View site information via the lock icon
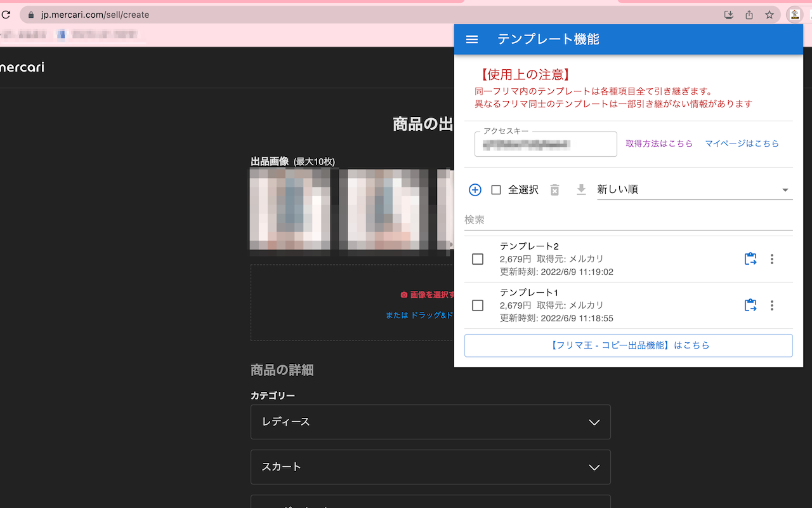The image size is (812, 508). (x=31, y=15)
